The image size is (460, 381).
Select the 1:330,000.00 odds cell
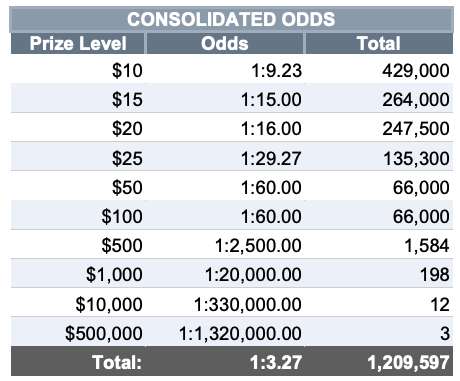tap(225, 304)
